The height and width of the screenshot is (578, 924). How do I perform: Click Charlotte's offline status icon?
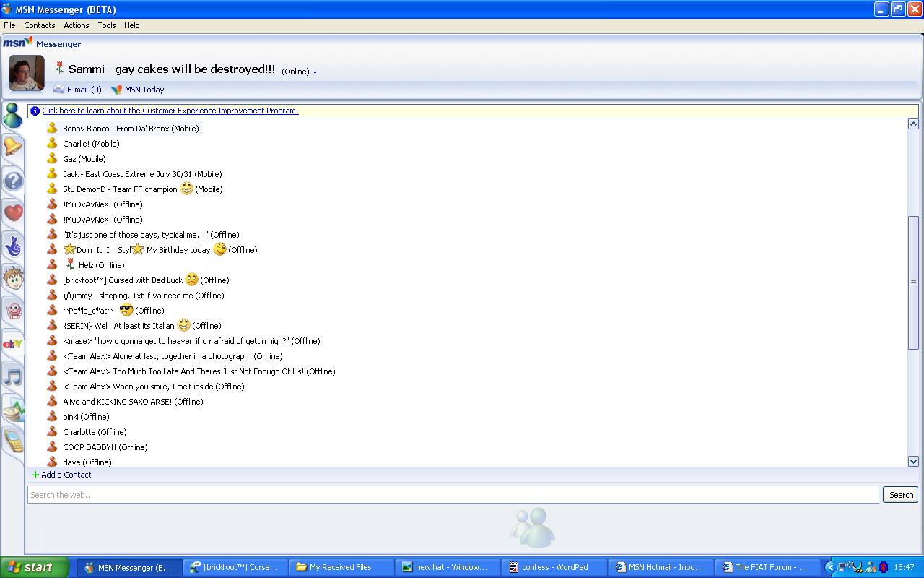pos(52,431)
